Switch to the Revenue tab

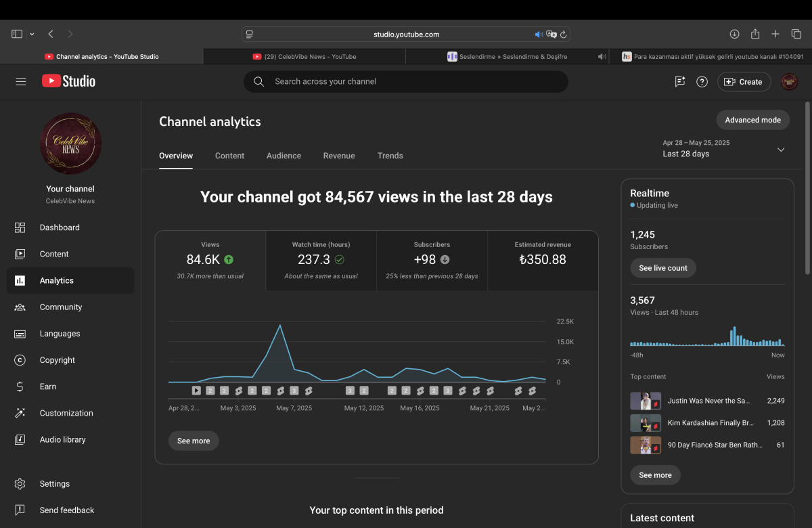click(339, 156)
